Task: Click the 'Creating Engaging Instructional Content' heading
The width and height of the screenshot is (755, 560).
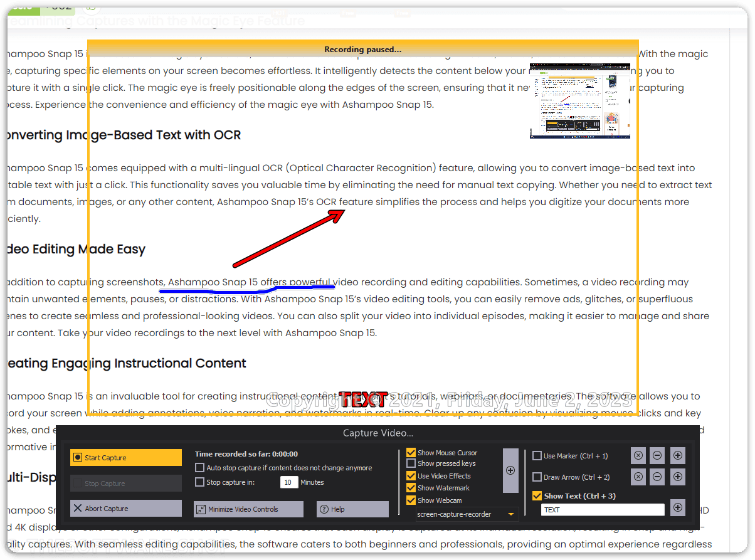Action: click(127, 363)
